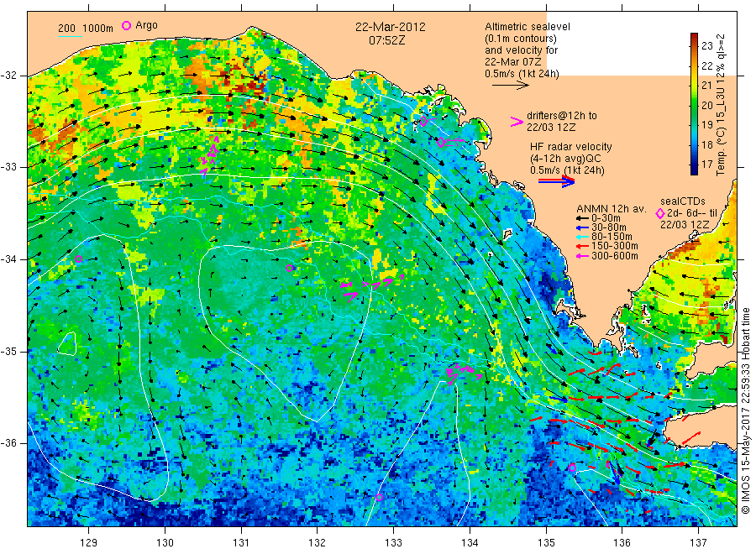Screen dimensions: 756x554
Task: Click the black 0-30m ANMN legend arrow
Action: [x=583, y=218]
